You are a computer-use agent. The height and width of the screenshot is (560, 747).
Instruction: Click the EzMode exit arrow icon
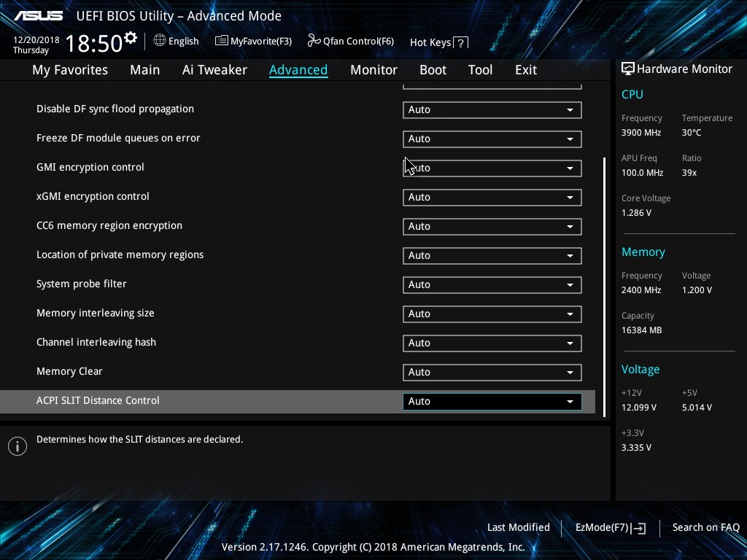(x=639, y=528)
